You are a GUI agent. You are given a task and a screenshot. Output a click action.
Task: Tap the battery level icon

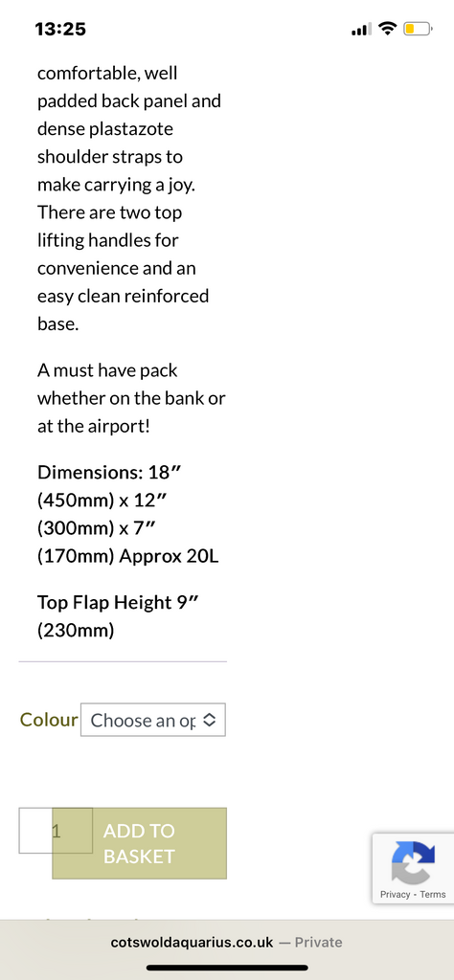click(x=418, y=29)
